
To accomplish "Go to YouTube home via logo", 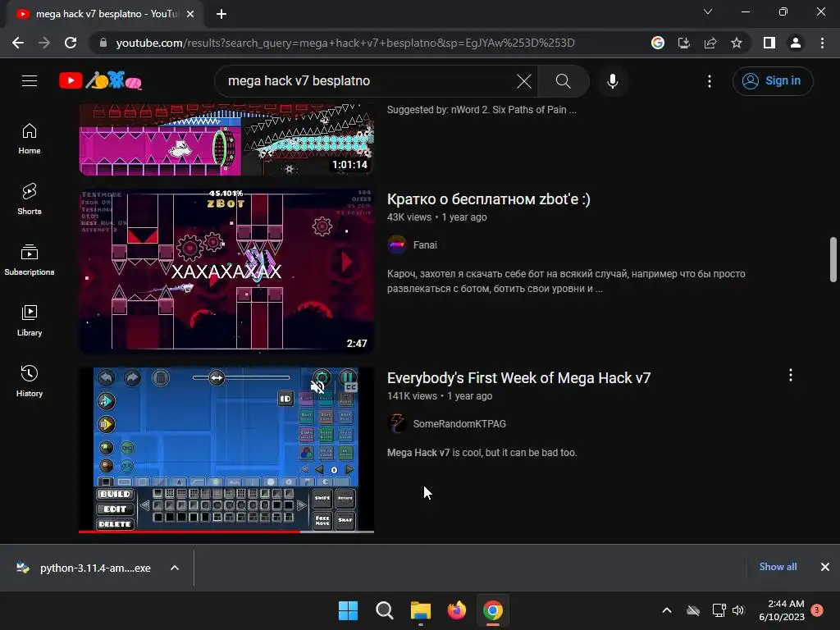I will 100,81.
